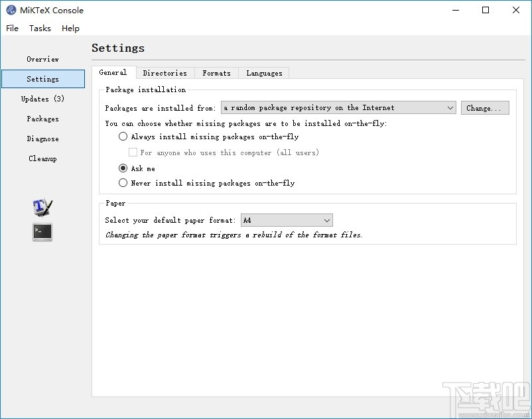Screen dimensions: 532x419
Task: Switch to the Formats tab
Action: 216,73
